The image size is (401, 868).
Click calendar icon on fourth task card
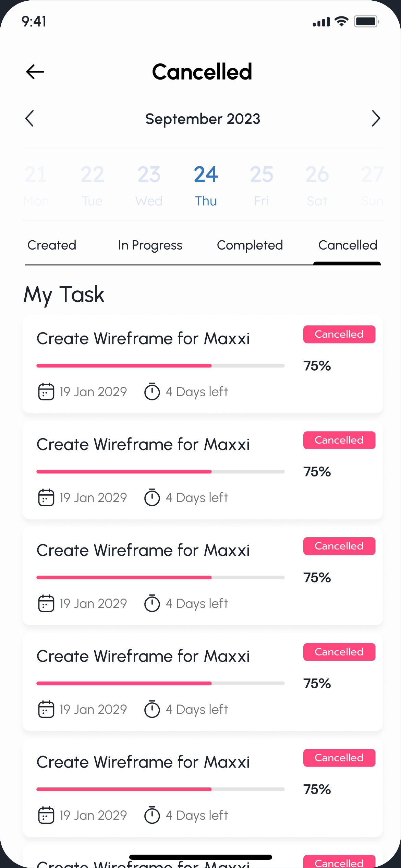tap(46, 709)
